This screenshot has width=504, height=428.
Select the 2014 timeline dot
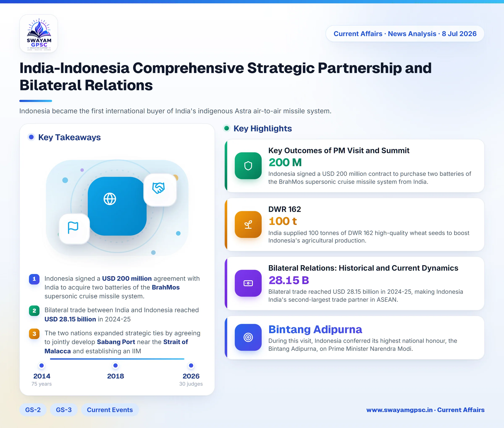click(42, 365)
